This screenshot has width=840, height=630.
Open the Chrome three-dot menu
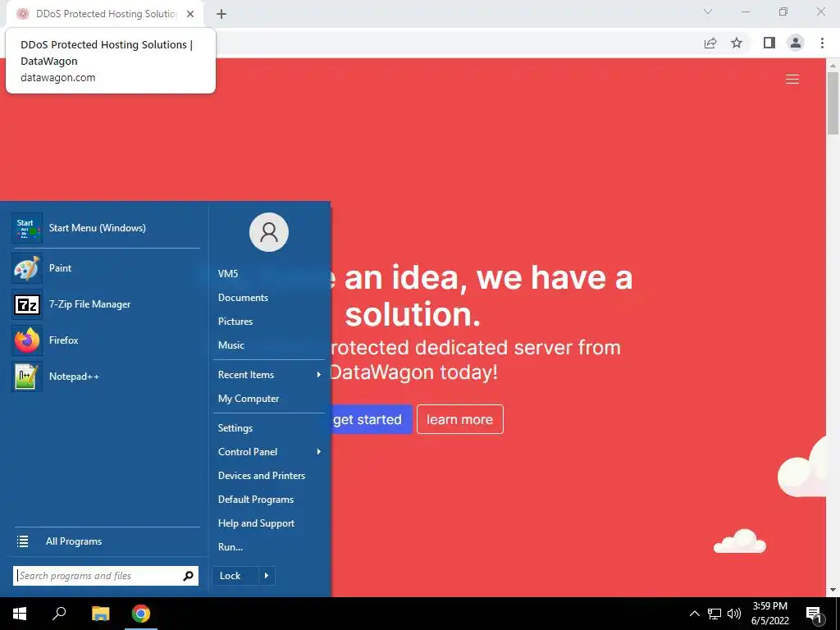tap(822, 43)
